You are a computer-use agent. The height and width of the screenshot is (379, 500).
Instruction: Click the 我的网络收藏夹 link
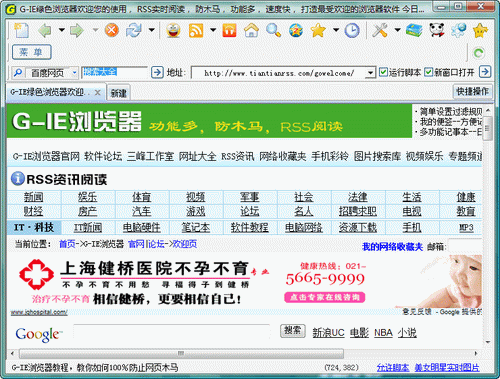pyautogui.click(x=392, y=247)
